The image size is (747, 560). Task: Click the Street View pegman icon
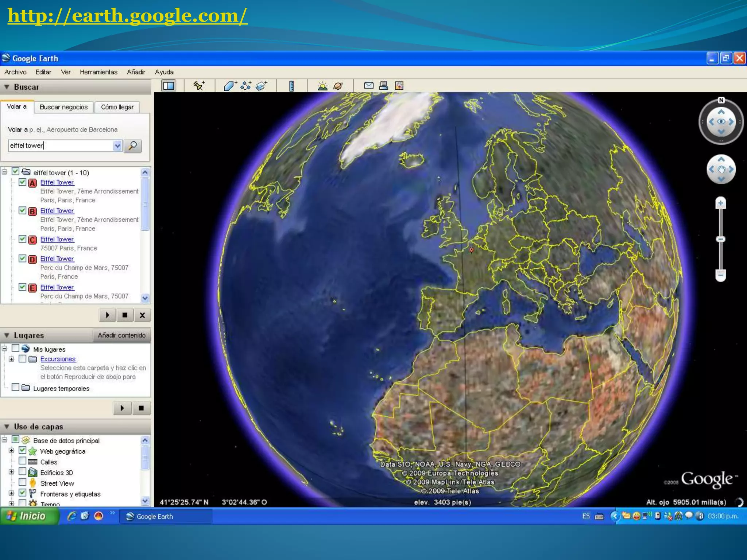coord(32,483)
